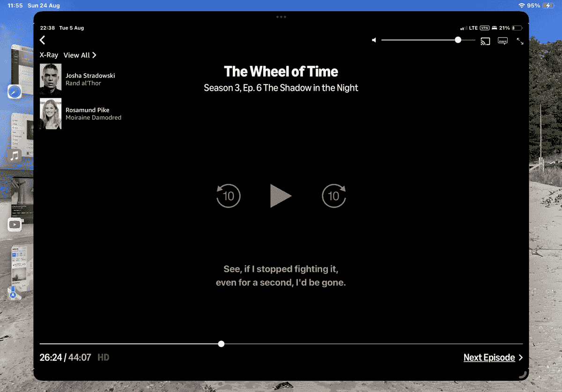
Task: Tap the iPad clock showing 11:55
Action: [15, 6]
